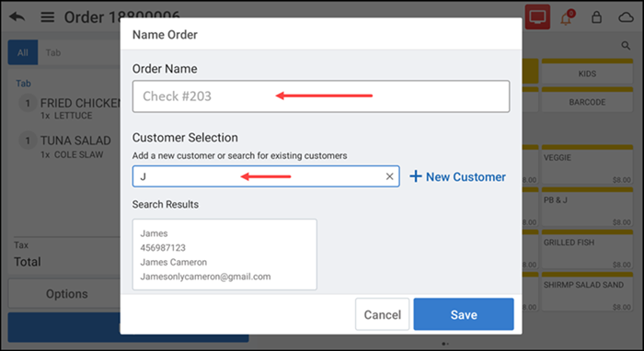Image resolution: width=644 pixels, height=351 pixels.
Task: Go back using the back arrow icon
Action: 17,17
